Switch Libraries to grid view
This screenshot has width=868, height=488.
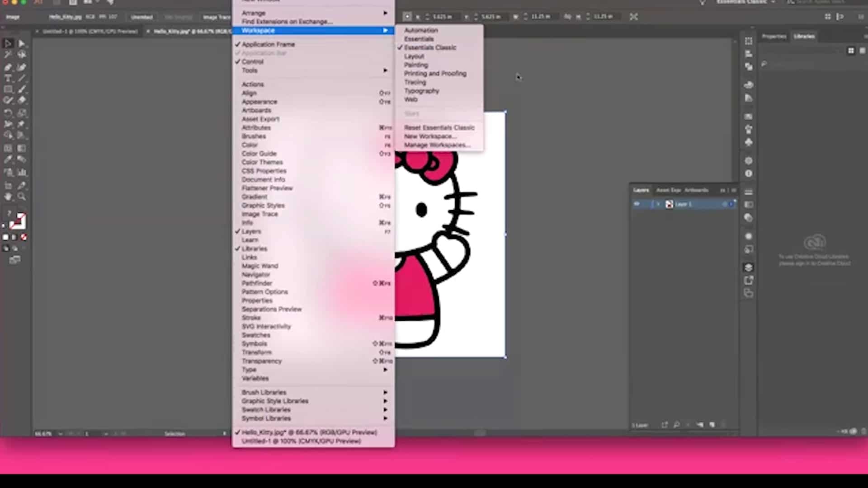(x=851, y=51)
